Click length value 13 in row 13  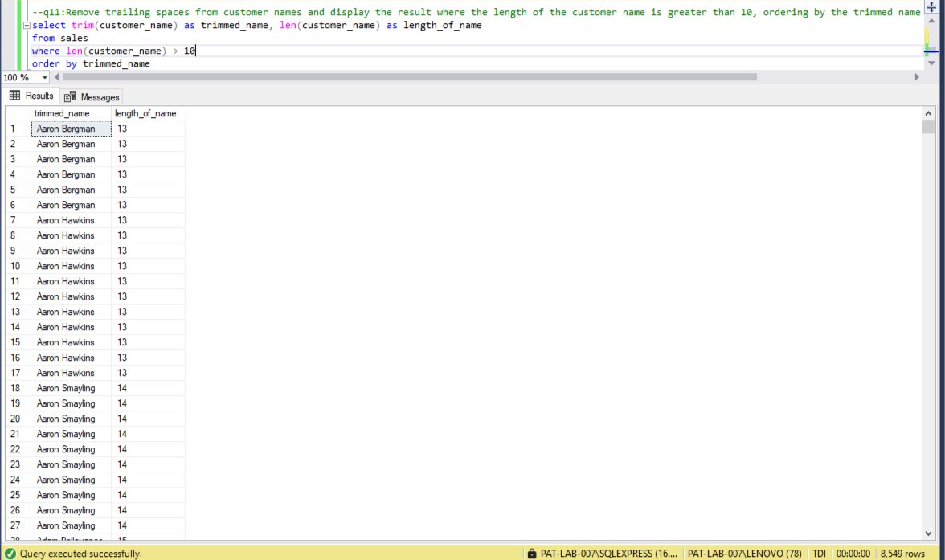(x=148, y=312)
